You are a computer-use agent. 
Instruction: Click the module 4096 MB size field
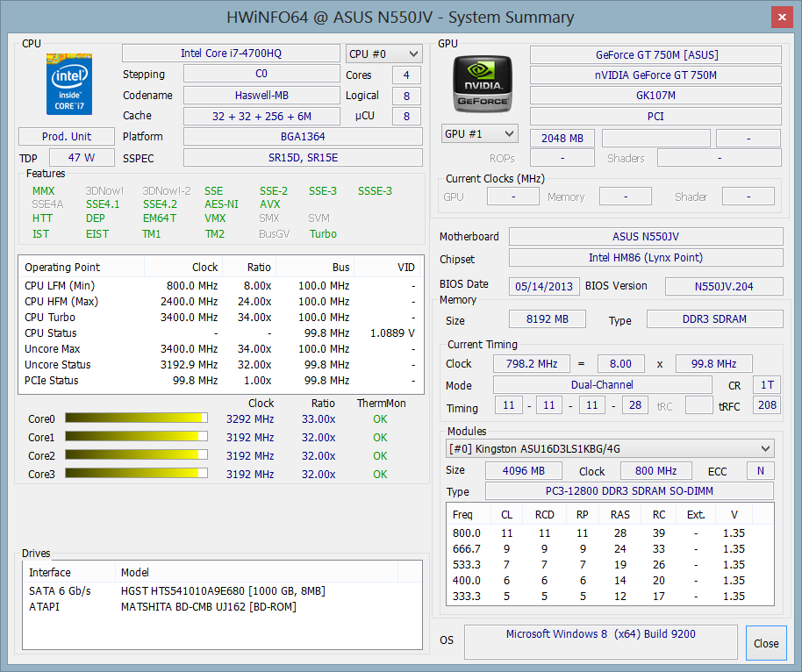click(523, 470)
